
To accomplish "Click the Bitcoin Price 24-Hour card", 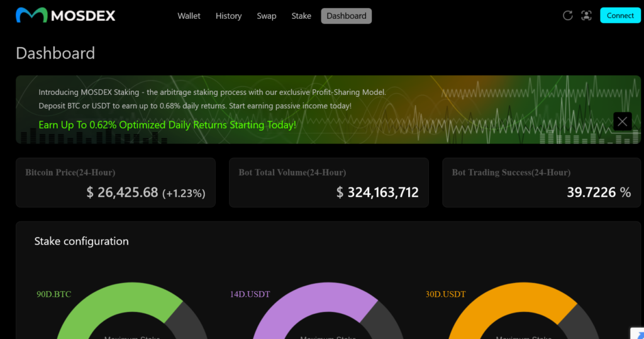I will click(115, 182).
